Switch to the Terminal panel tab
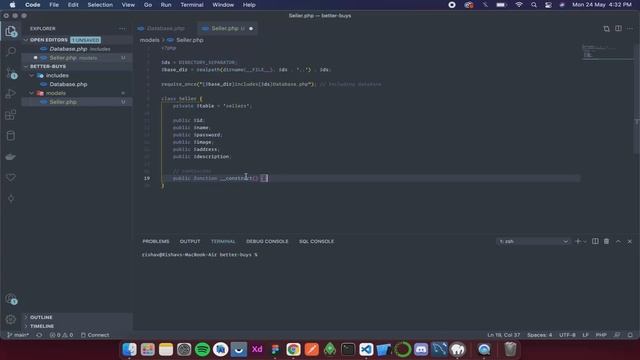This screenshot has height=360, width=640. coord(223,242)
